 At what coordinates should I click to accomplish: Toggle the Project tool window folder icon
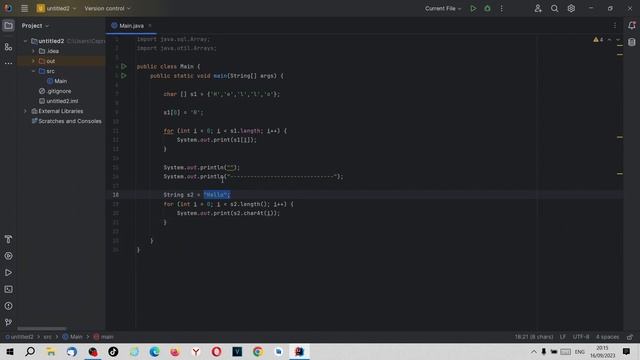8,26
